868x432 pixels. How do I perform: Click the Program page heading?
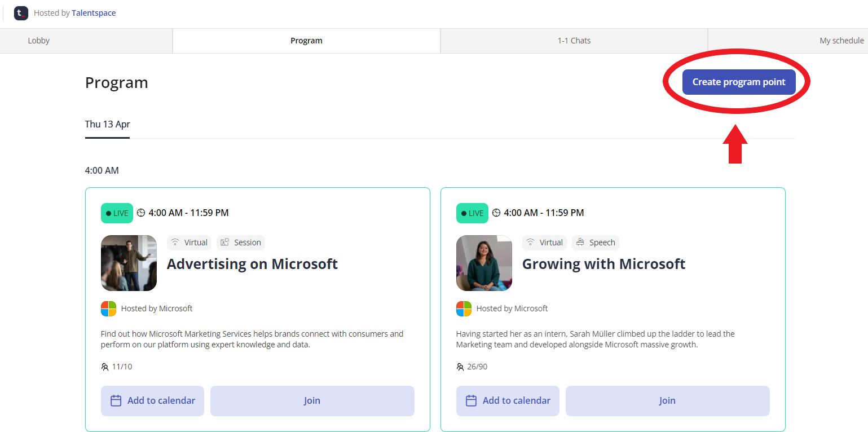(117, 83)
